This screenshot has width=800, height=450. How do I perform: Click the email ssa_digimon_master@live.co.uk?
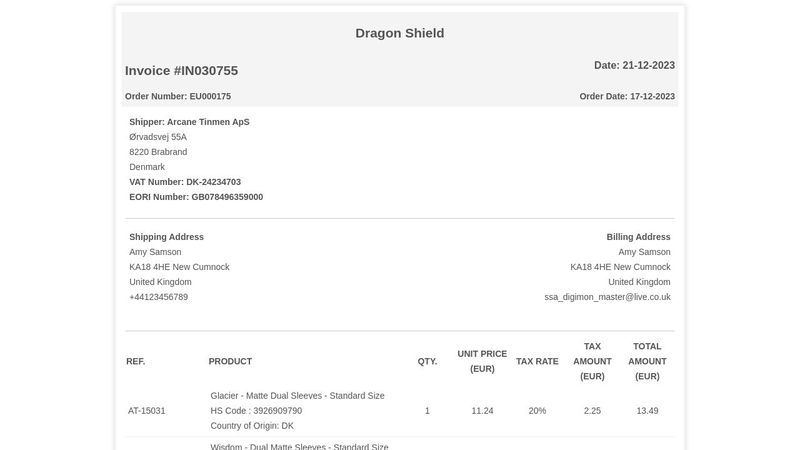point(607,297)
